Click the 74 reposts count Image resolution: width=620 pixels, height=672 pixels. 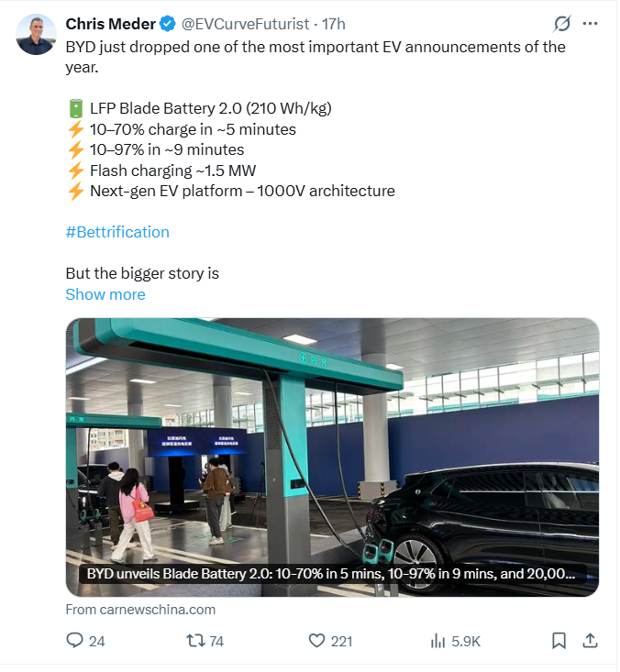click(x=216, y=642)
